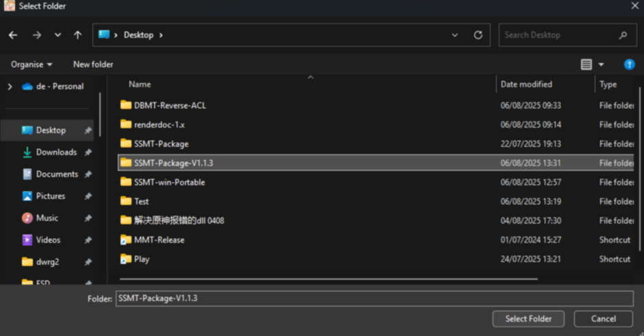The width and height of the screenshot is (644, 336).
Task: Refresh the Desktop folder listing
Action: pos(478,35)
